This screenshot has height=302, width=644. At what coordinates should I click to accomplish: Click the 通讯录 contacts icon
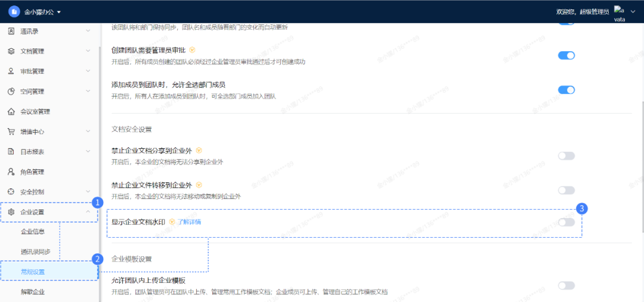[x=11, y=31]
